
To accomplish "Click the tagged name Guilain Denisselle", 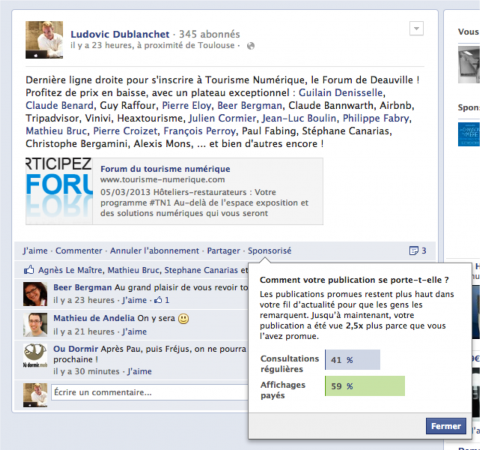I will pyautogui.click(x=341, y=93).
